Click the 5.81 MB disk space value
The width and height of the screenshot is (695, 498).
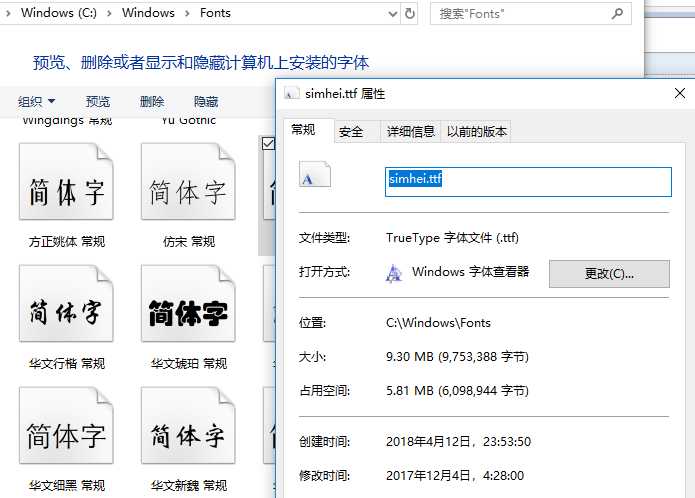457,391
